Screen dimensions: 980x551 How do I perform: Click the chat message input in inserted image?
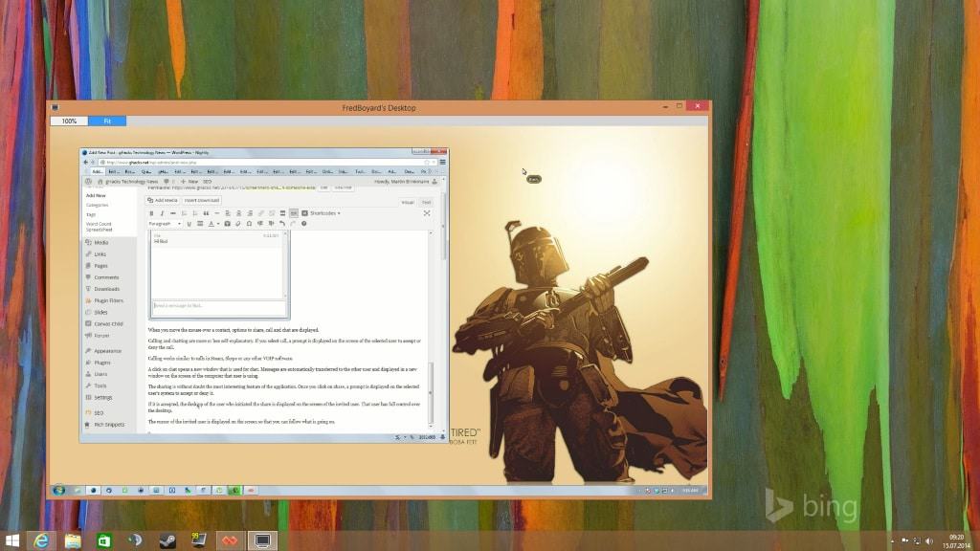pyautogui.click(x=219, y=306)
